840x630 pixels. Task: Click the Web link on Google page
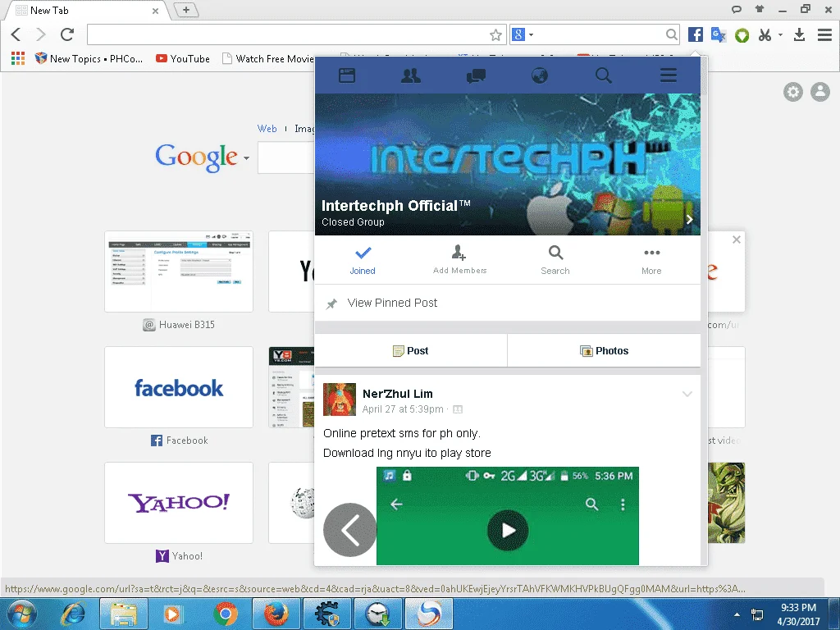267,129
